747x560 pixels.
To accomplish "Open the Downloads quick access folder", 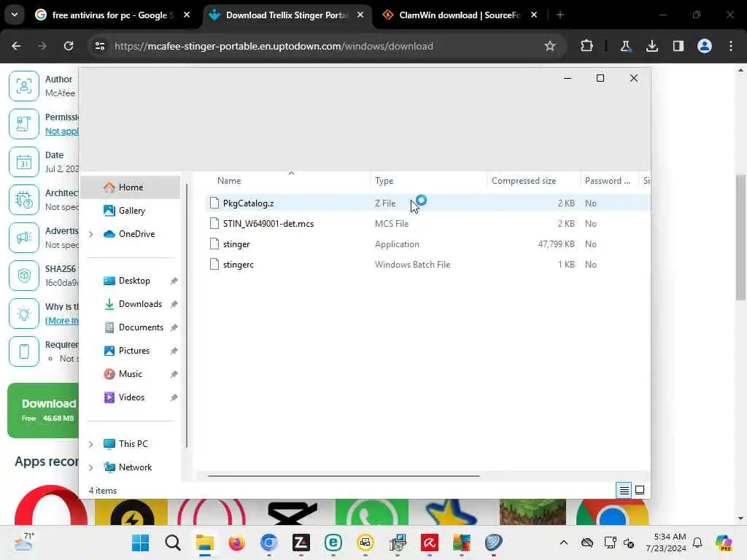I will 140,304.
